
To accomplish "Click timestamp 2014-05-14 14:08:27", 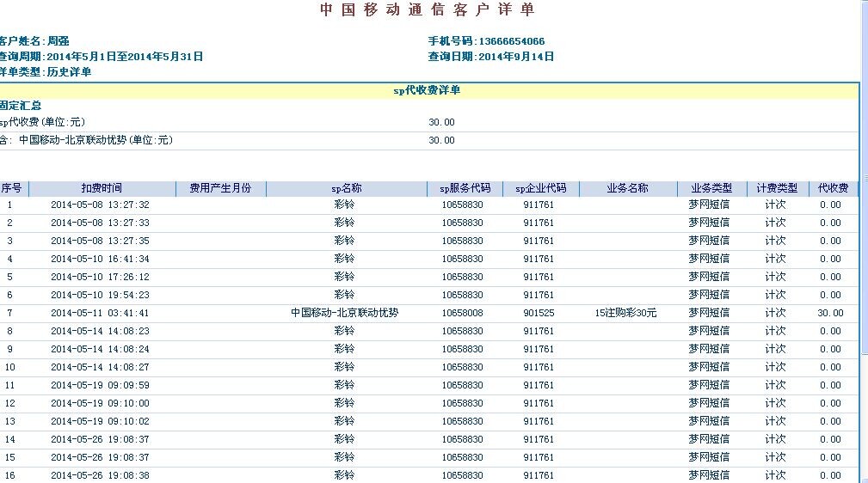I will (100, 367).
